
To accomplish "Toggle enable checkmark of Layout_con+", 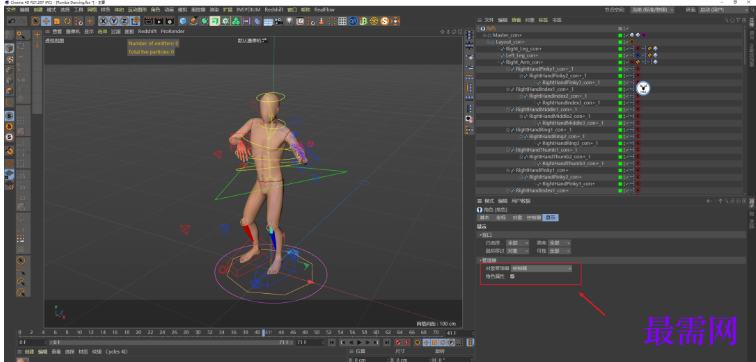I will click(x=627, y=42).
